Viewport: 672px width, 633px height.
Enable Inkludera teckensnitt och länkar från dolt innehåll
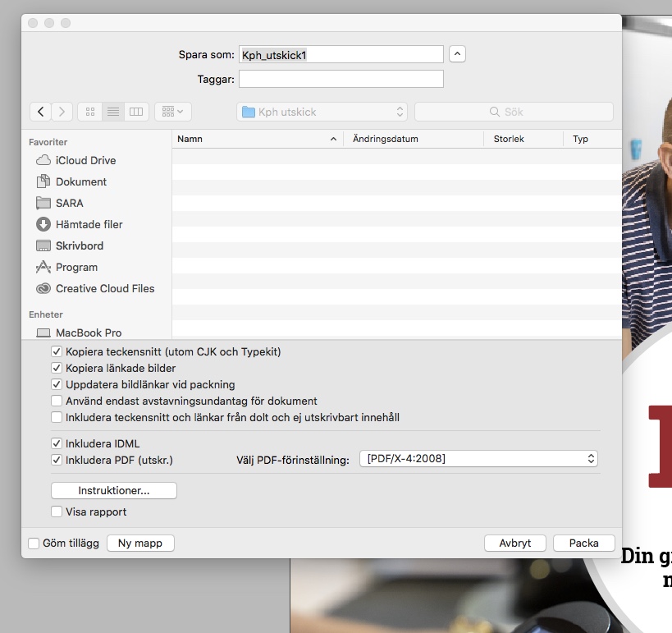click(x=57, y=417)
